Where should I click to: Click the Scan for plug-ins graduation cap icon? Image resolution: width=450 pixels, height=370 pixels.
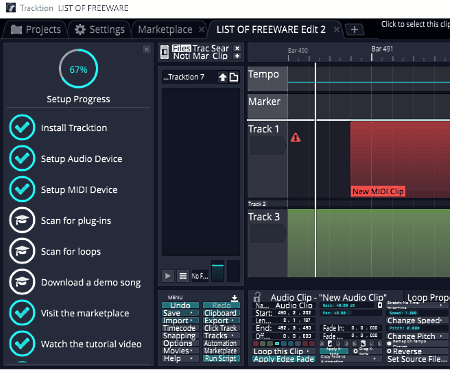22,220
